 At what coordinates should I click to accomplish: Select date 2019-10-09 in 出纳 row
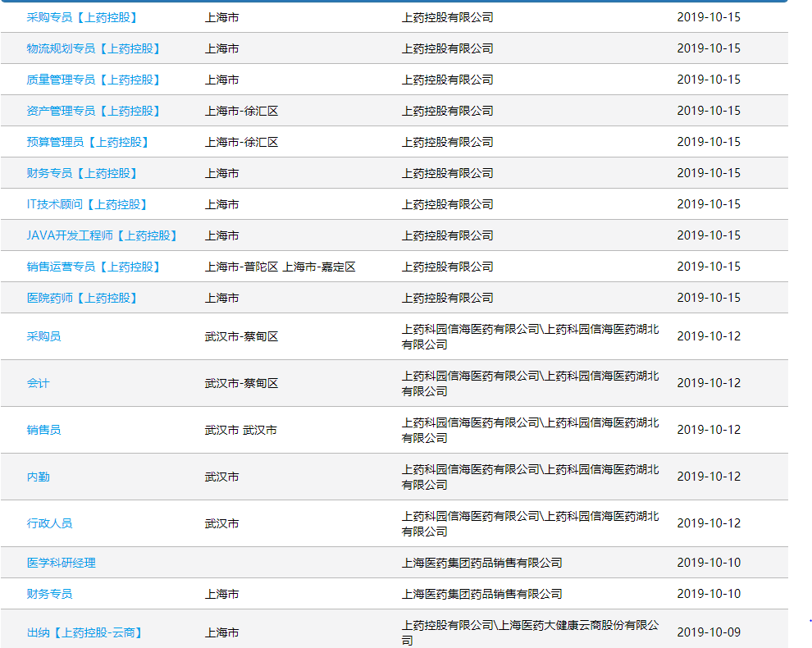(709, 632)
